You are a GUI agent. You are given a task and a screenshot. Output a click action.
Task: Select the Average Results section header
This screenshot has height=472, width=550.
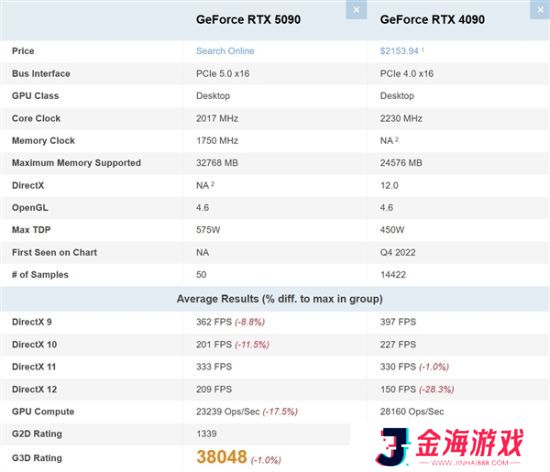[280, 299]
